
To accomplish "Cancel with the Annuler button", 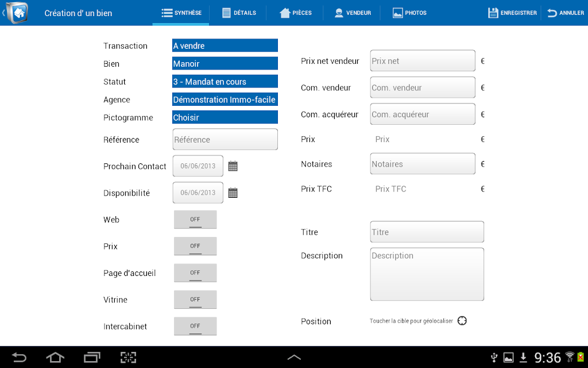I will point(566,13).
